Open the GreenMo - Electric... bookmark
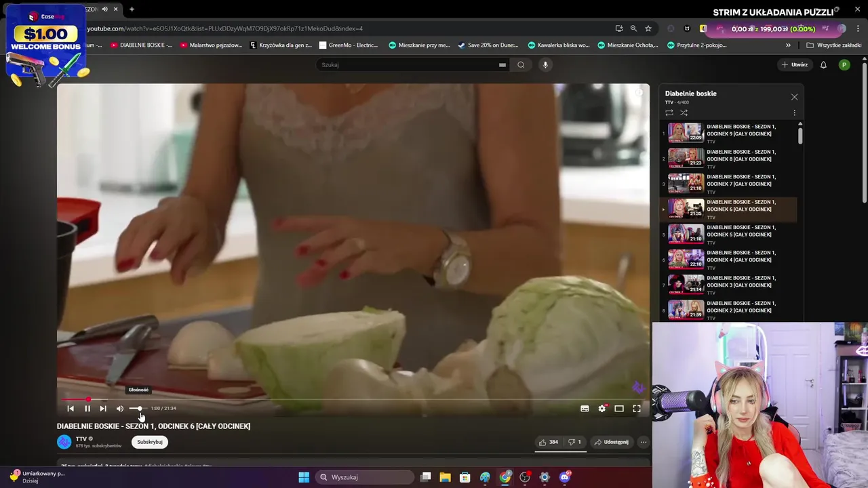Screen dimensions: 868x488 349,45
